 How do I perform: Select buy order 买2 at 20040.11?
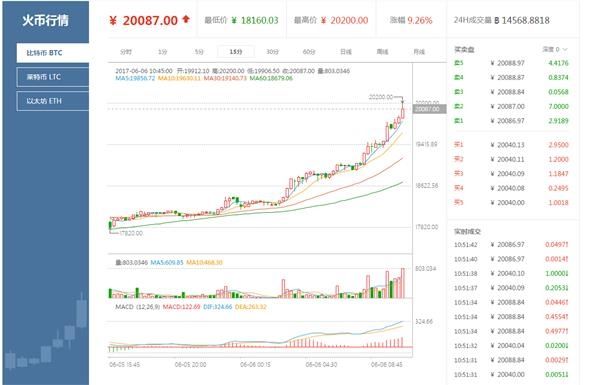click(511, 159)
